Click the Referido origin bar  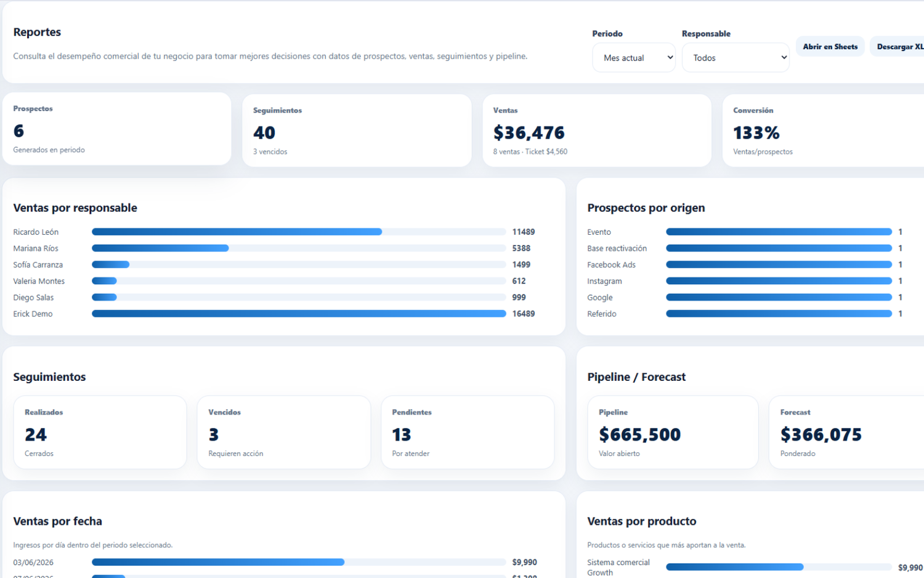point(779,314)
